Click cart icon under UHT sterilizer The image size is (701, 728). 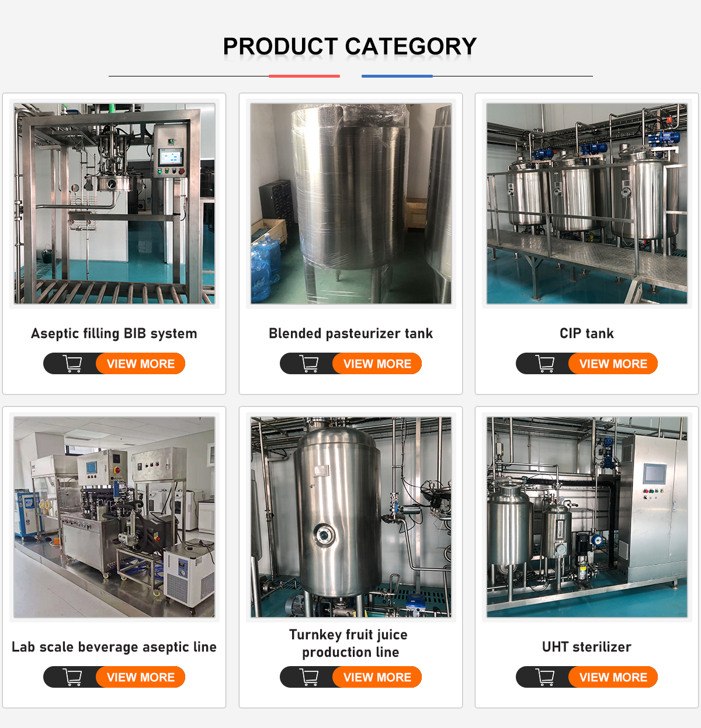pyautogui.click(x=545, y=677)
